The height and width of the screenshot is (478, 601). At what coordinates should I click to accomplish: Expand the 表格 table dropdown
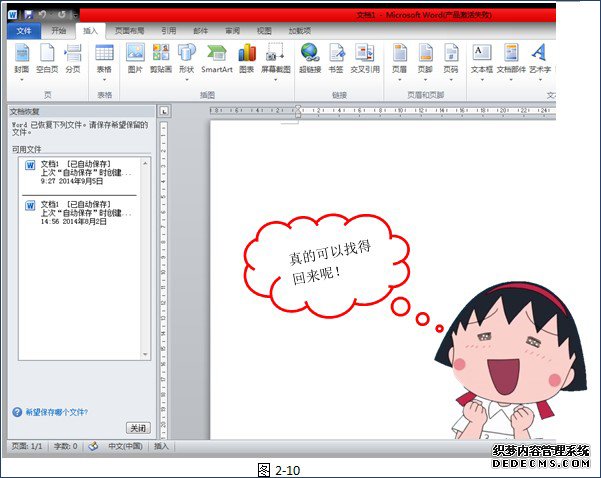tap(104, 60)
